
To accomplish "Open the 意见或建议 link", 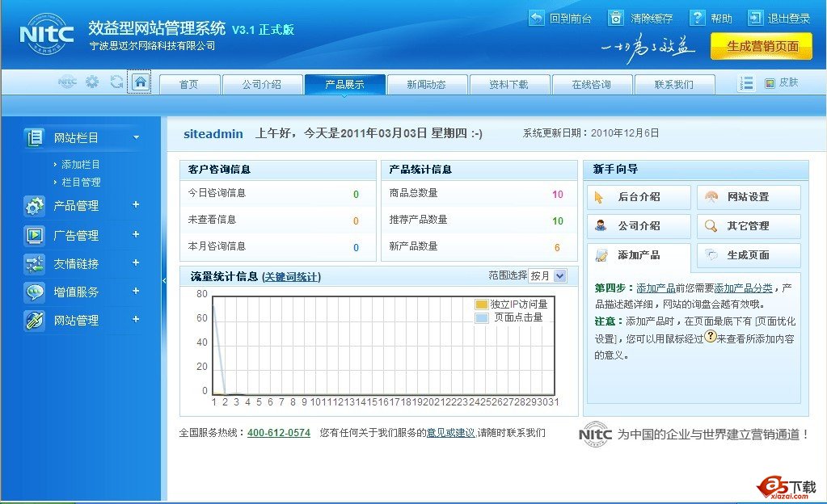I will tap(451, 433).
